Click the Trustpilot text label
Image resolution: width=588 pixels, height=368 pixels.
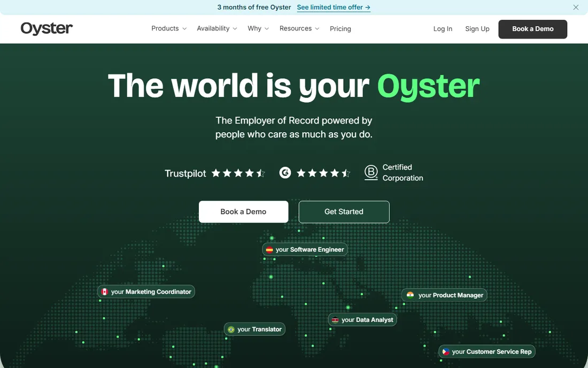tap(185, 173)
